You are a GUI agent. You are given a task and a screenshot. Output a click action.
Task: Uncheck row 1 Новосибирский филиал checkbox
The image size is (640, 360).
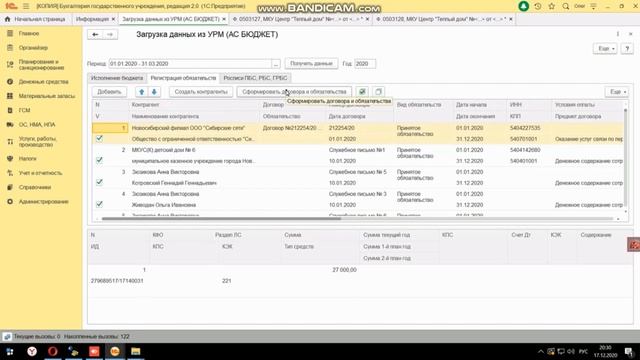tap(99, 138)
